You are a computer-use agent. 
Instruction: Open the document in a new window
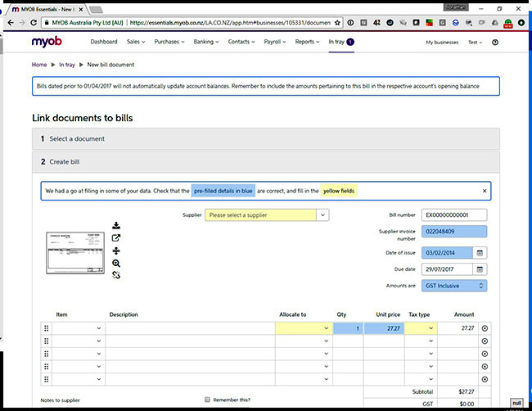[116, 238]
